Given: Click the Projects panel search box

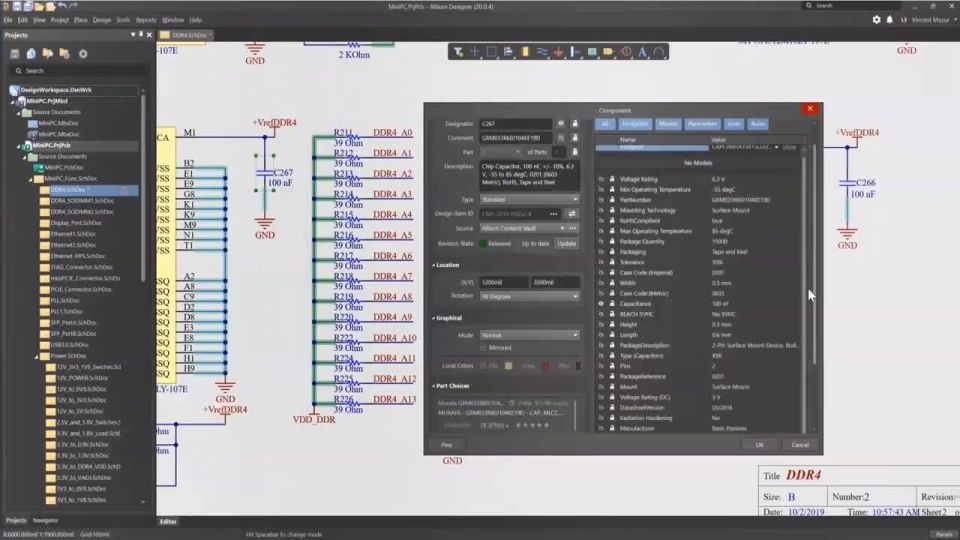Looking at the screenshot, I should coord(77,71).
